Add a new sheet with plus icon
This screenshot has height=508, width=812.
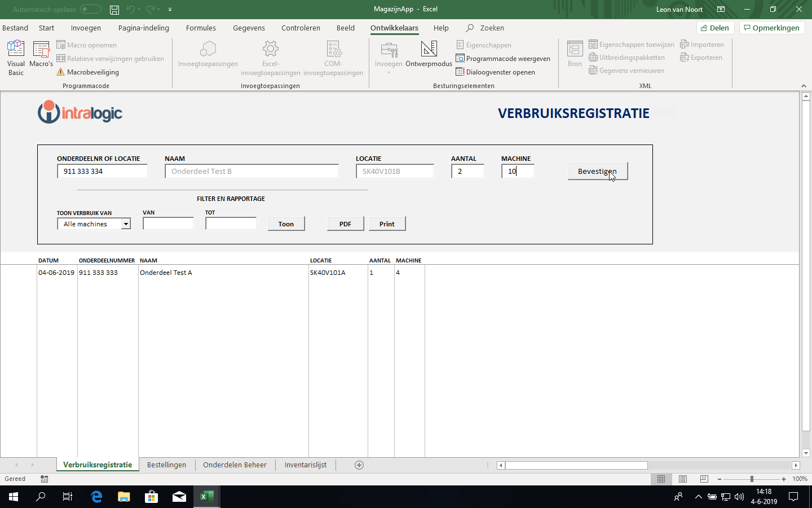[x=359, y=465]
